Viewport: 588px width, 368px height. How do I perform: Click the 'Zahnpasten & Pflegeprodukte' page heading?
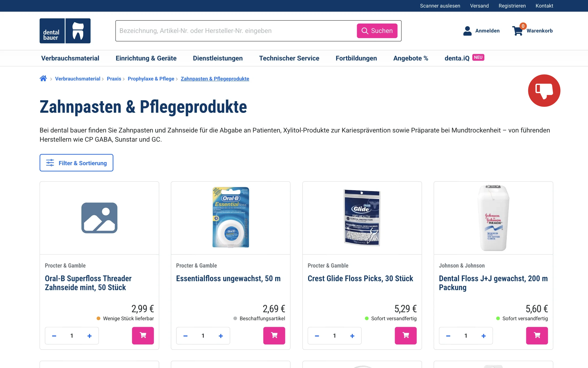[x=143, y=107]
